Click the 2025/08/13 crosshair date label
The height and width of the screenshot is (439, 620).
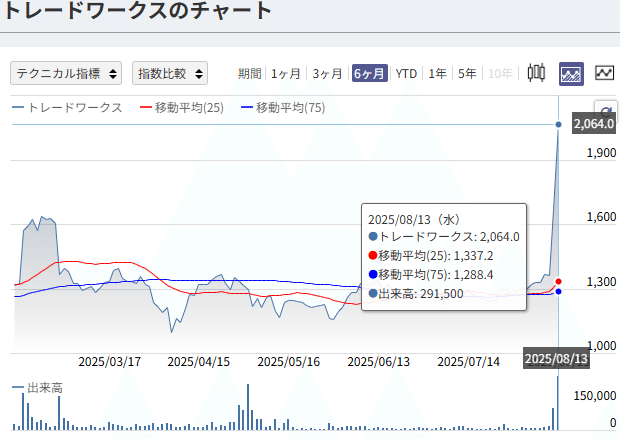coord(556,358)
